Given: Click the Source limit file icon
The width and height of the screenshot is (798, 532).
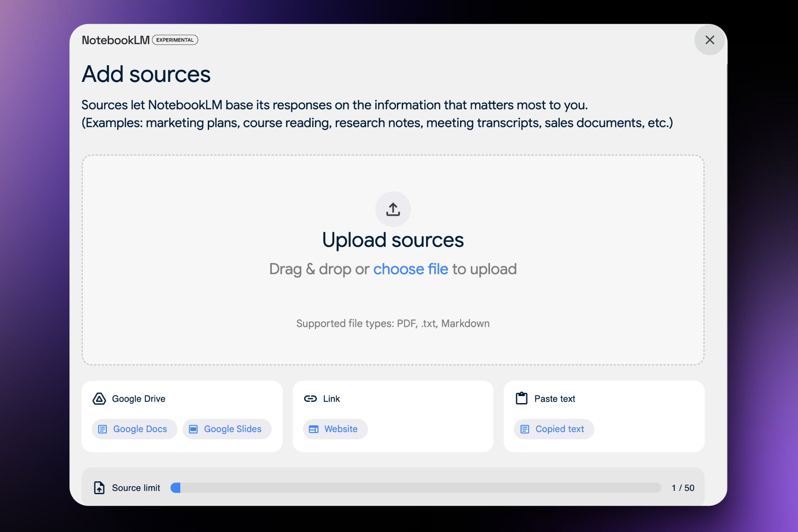Looking at the screenshot, I should click(x=99, y=488).
